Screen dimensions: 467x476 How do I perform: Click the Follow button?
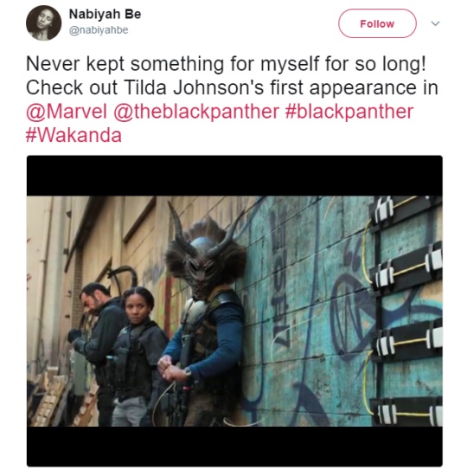click(x=377, y=23)
